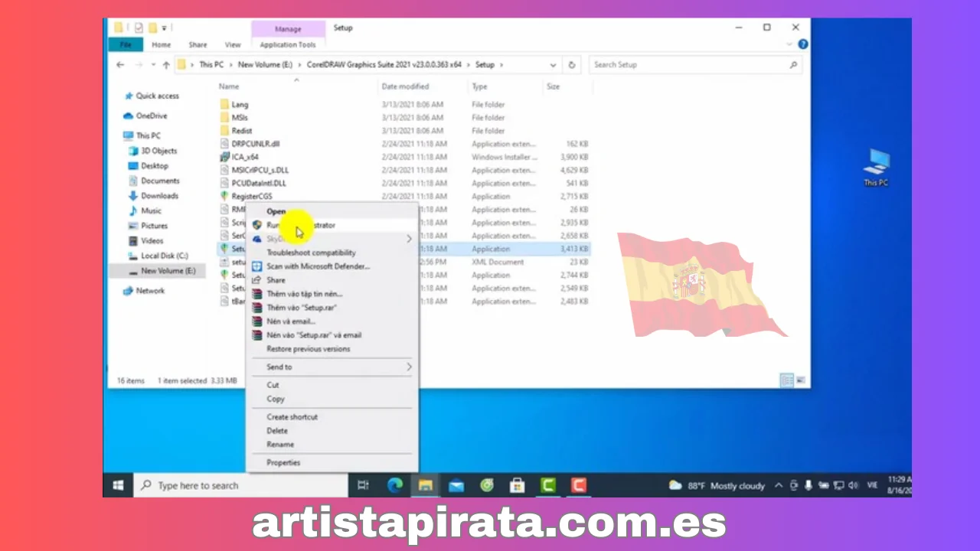The width and height of the screenshot is (980, 551).
Task: Choose Cut in the context menu
Action: 332,385
